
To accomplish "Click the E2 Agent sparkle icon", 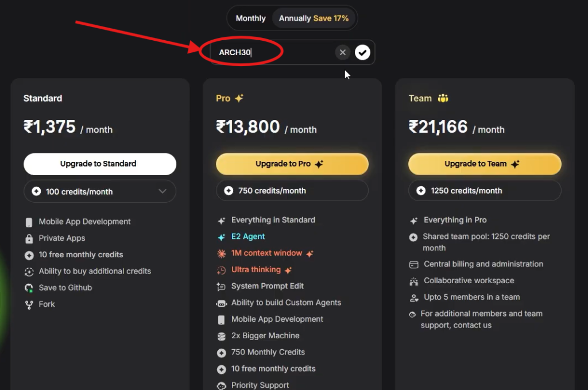I will point(223,236).
